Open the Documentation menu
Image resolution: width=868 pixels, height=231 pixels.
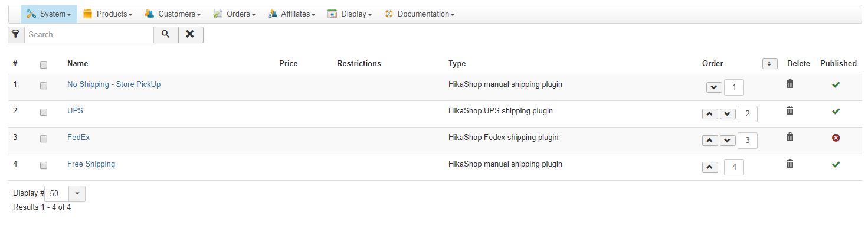coord(419,14)
